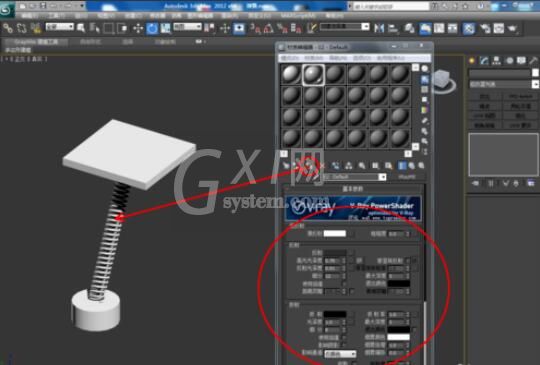
Task: Open Affect Channels dropdown in refraction
Action: (340, 354)
